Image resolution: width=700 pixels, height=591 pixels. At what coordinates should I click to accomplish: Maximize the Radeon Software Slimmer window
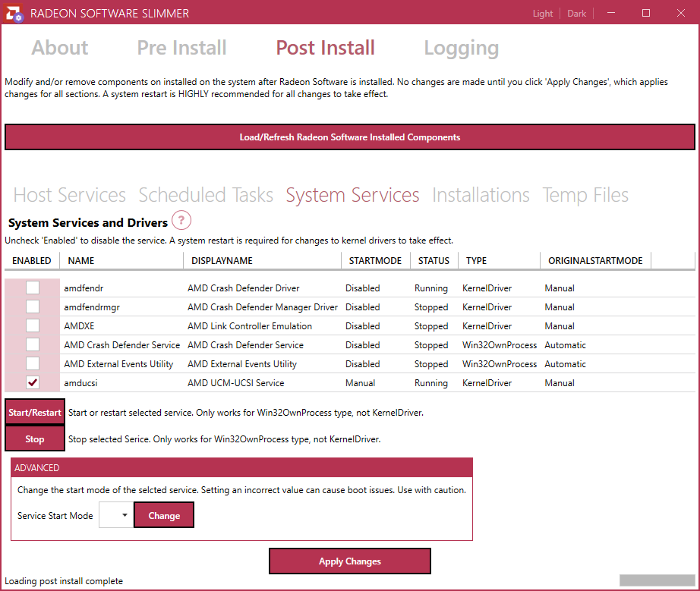coord(645,13)
